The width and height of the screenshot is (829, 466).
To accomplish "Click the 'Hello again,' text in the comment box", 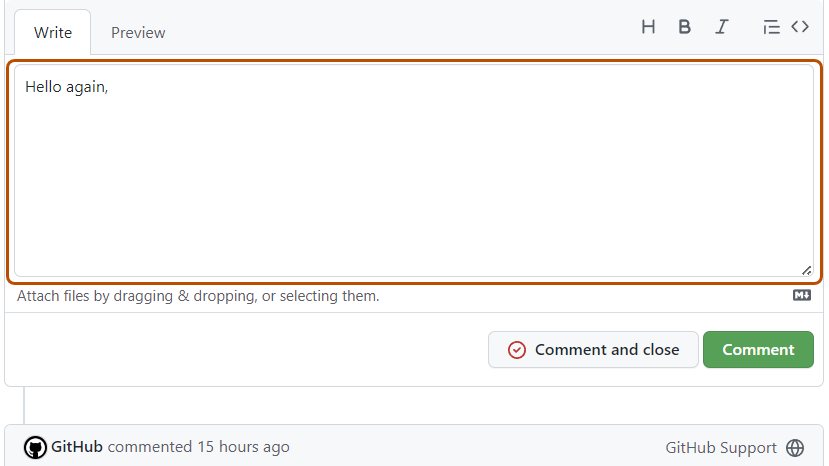I will pos(66,87).
